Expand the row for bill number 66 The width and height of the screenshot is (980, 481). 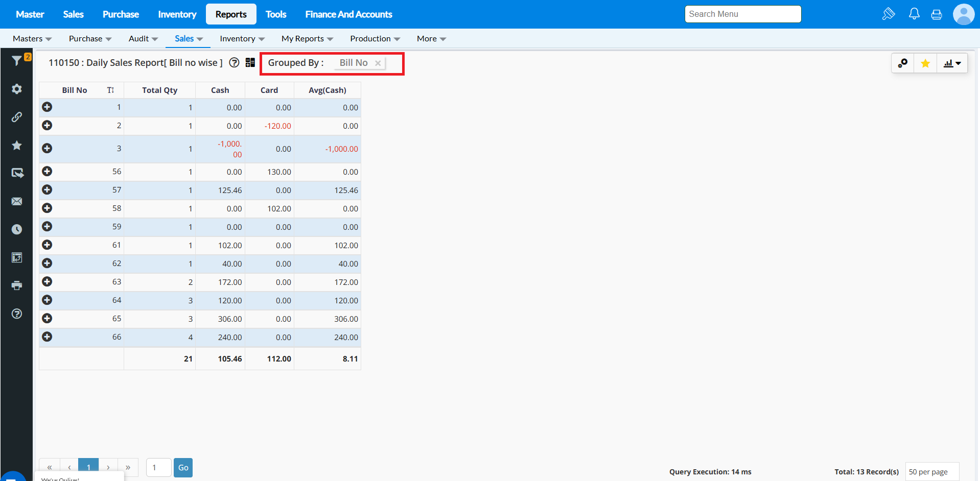tap(47, 337)
